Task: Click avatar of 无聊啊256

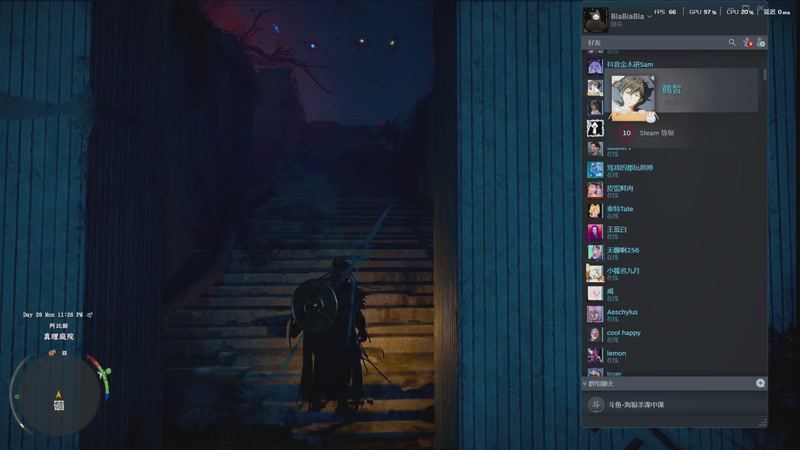Action: pos(595,253)
